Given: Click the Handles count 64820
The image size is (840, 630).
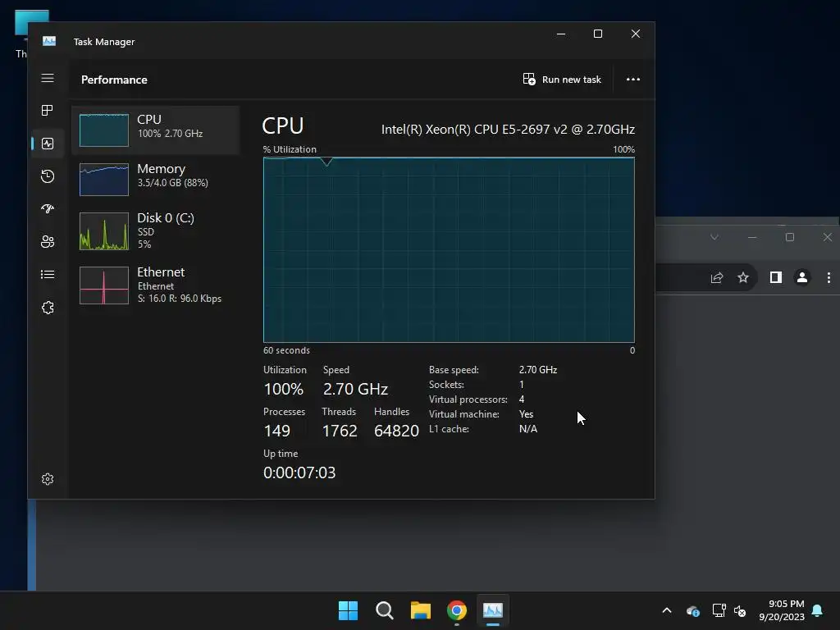Looking at the screenshot, I should click(x=396, y=431).
